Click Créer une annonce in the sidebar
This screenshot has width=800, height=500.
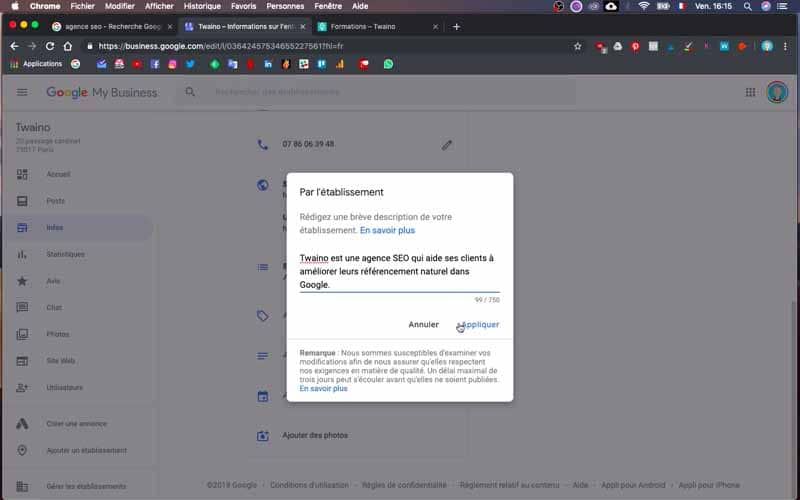77,423
